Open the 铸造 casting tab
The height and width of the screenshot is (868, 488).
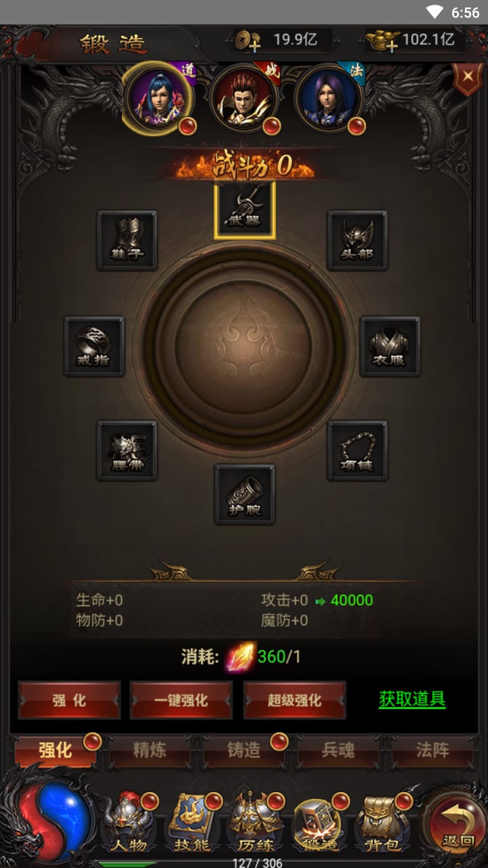pyautogui.click(x=244, y=751)
